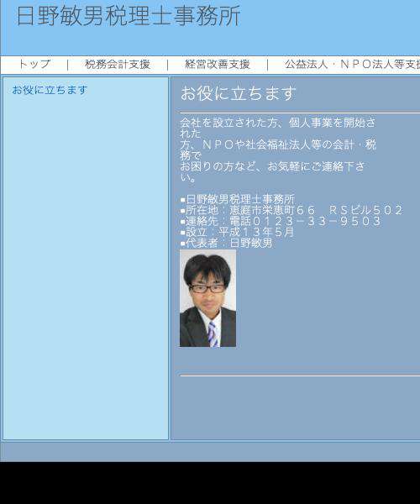Viewport: 420px width, 504px height.
Task: Click the 代表者:日野敏男 line
Action: pos(227,243)
